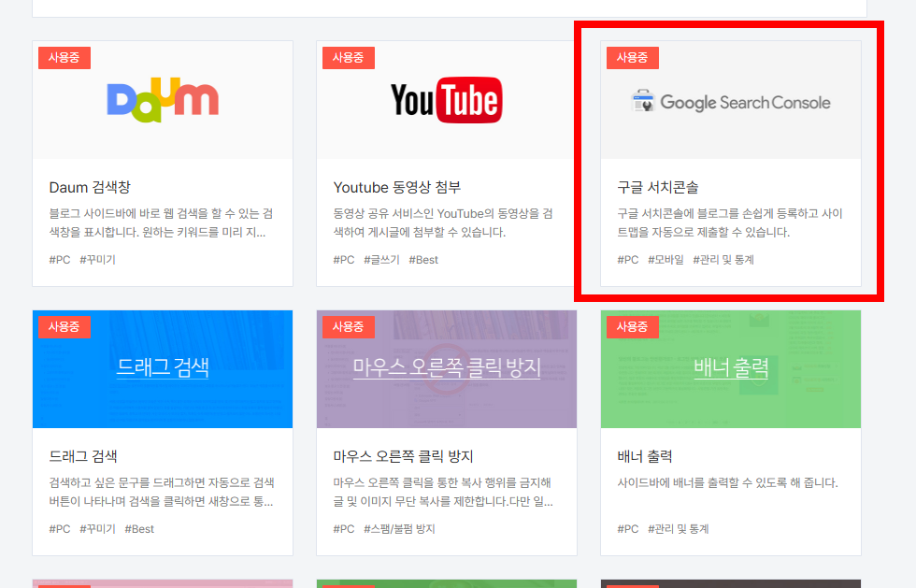Open the Daum logo thumbnail
Viewport: 916px width, 588px height.
click(x=163, y=100)
